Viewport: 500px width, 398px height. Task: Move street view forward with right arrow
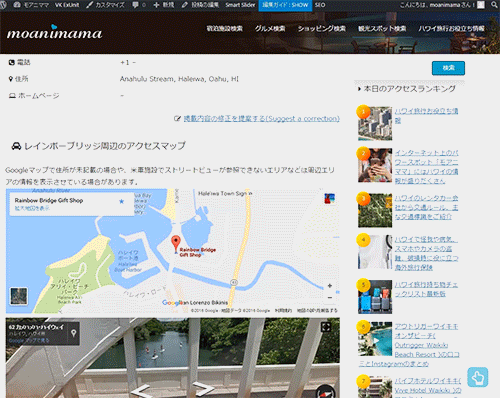pyautogui.click(x=204, y=389)
